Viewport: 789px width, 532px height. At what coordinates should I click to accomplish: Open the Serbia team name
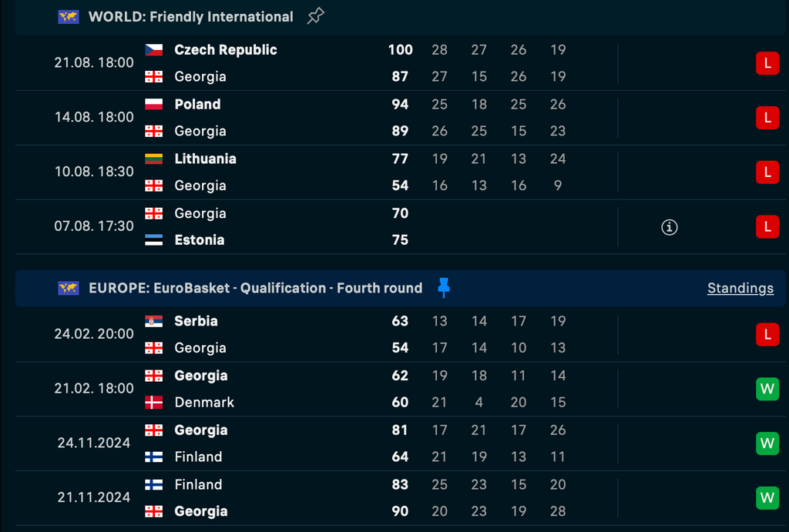pyautogui.click(x=196, y=321)
